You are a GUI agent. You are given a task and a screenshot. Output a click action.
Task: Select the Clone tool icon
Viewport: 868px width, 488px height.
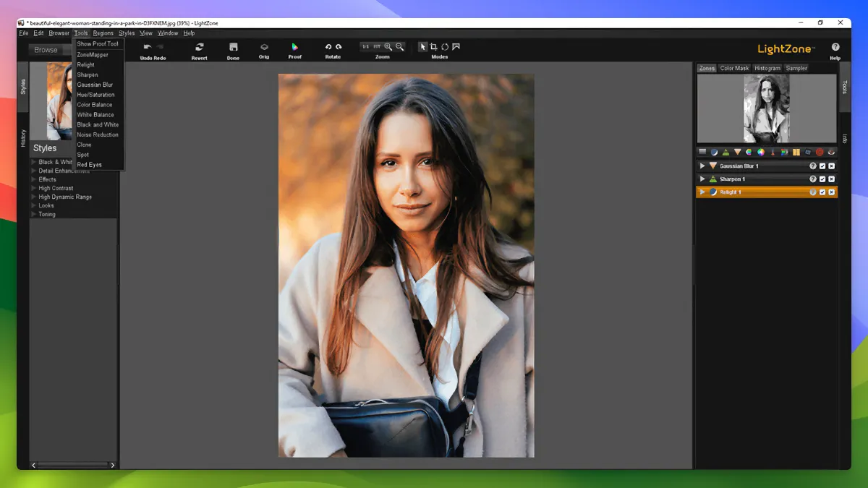point(807,152)
